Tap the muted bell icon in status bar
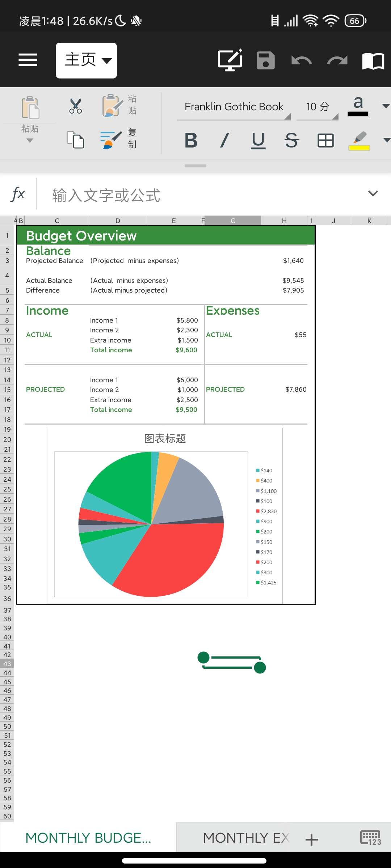 [x=136, y=21]
